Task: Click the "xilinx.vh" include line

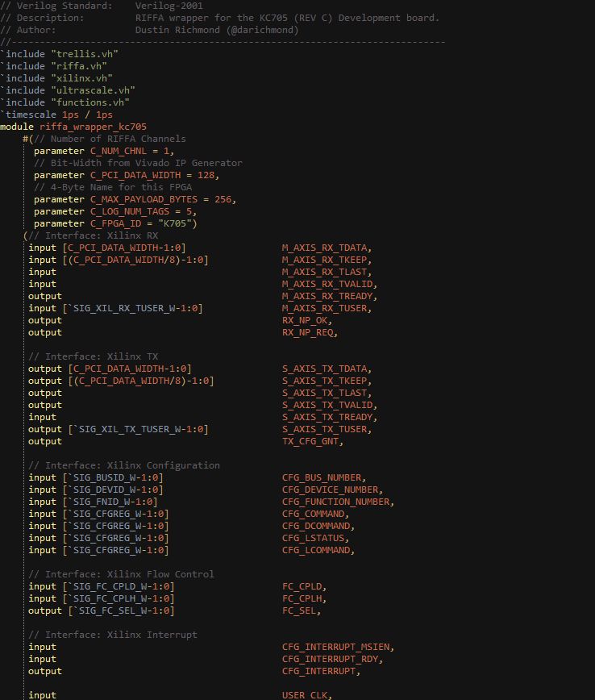Action: click(56, 78)
